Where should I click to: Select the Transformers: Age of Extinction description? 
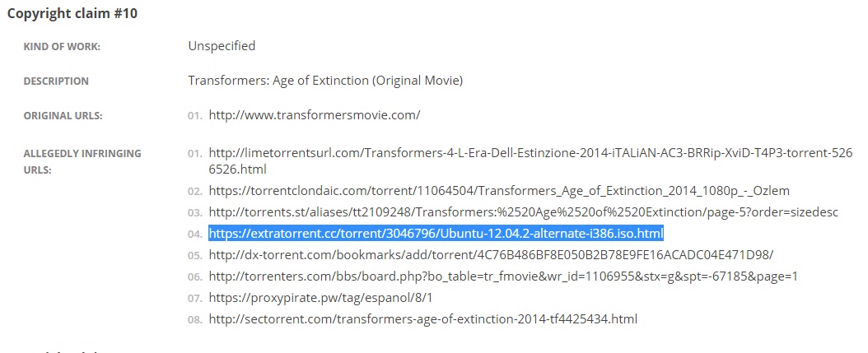click(325, 81)
